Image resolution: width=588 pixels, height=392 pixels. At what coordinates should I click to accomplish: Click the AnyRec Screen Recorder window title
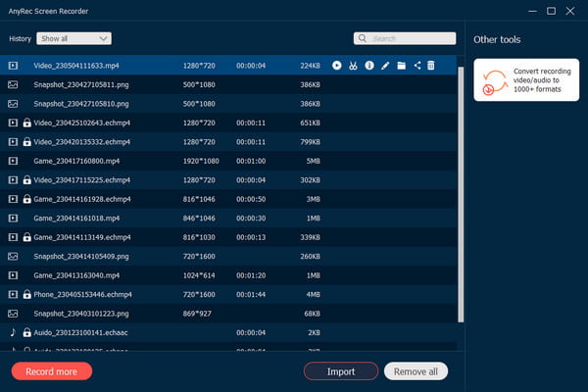(x=48, y=11)
